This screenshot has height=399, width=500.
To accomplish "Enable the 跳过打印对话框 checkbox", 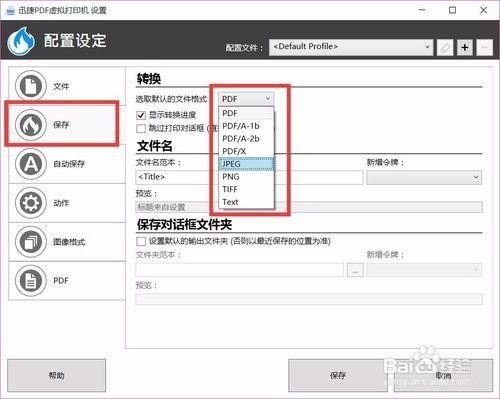I will point(141,128).
